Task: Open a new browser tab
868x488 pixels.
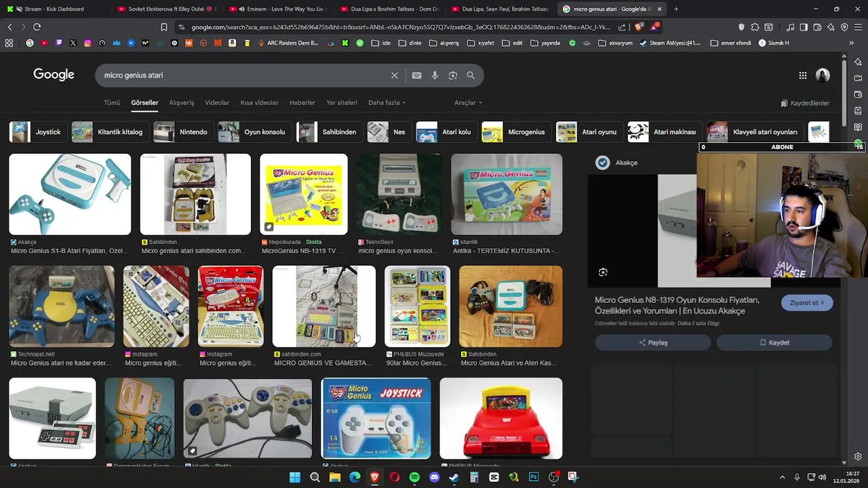Action: coord(676,9)
